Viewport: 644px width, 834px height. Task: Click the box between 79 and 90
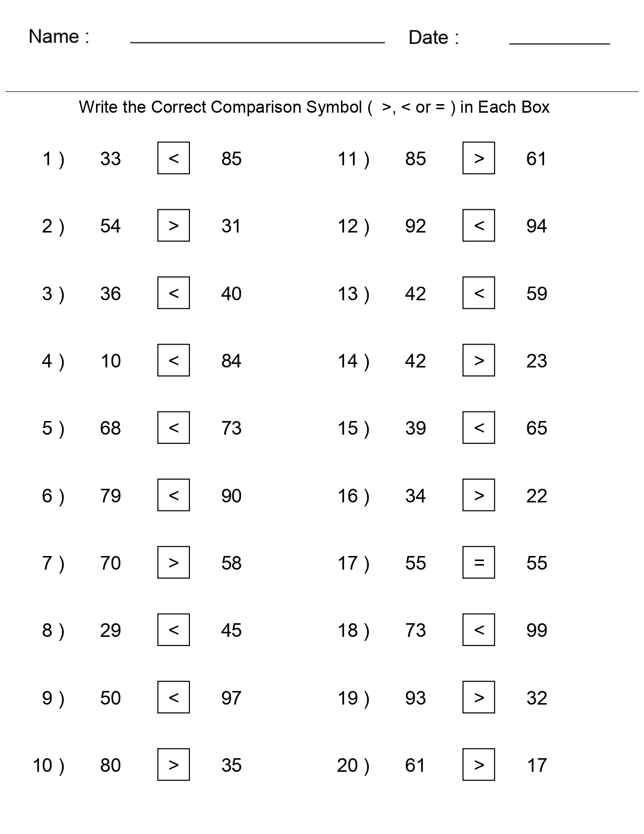[x=173, y=495]
